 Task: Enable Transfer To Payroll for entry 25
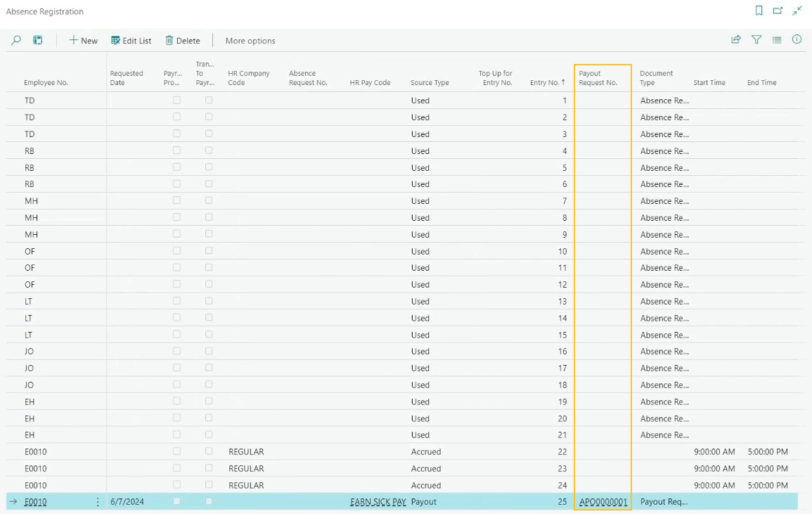[x=208, y=501]
